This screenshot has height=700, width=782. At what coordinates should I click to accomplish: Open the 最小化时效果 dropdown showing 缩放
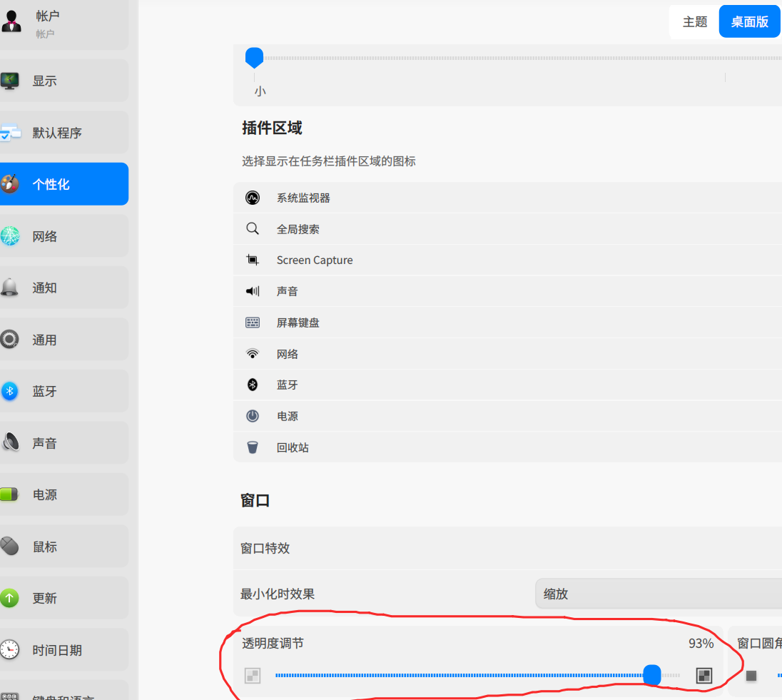click(642, 593)
